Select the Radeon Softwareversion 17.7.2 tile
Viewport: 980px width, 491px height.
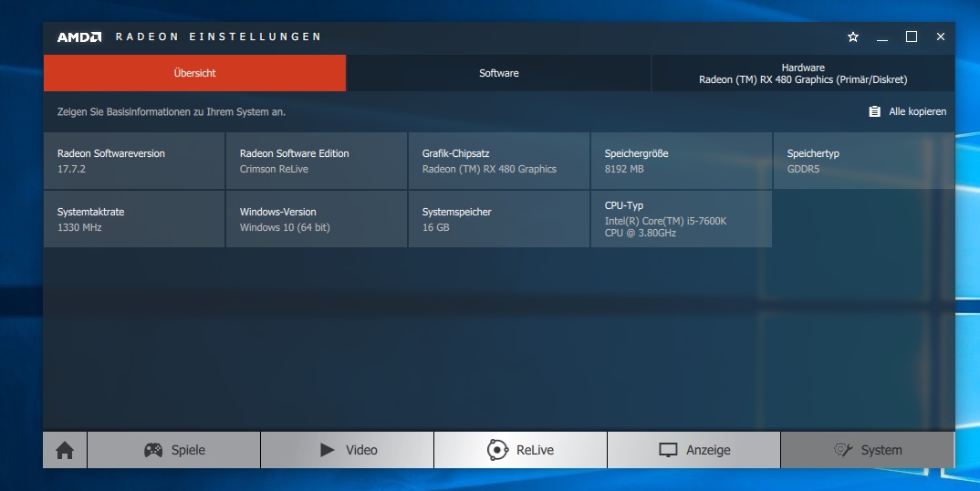pos(134,161)
